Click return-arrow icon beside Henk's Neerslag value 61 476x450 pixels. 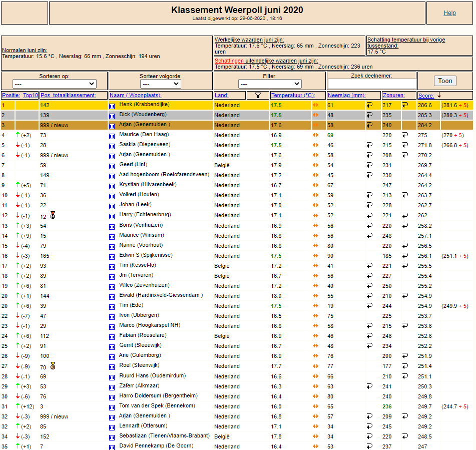click(370, 105)
